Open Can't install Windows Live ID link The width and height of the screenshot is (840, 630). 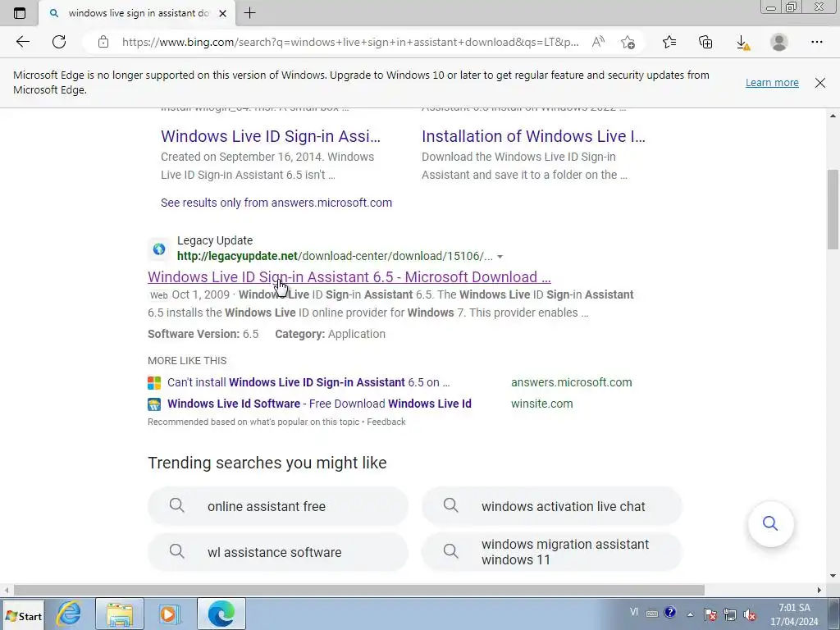pos(308,382)
